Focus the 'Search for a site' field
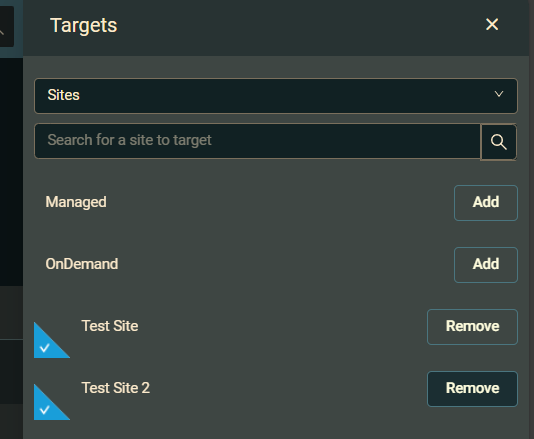Viewport: 534px width, 439px height. (x=257, y=141)
